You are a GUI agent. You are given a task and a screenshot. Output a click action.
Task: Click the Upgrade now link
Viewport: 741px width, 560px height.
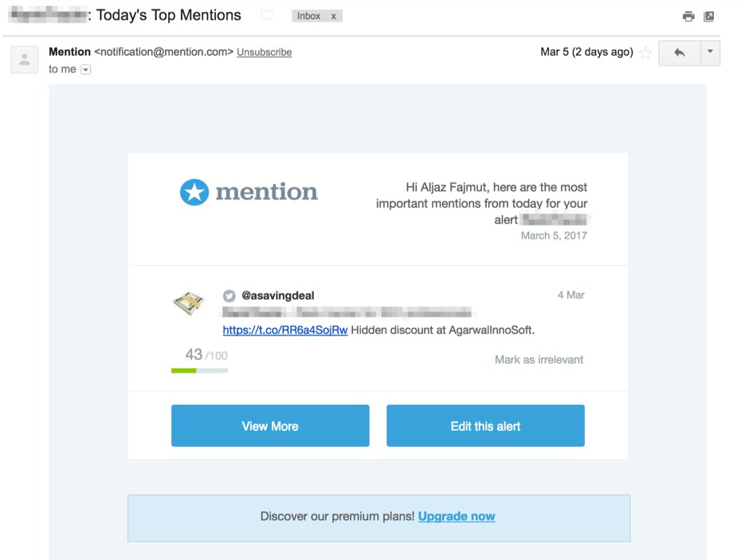(x=456, y=516)
